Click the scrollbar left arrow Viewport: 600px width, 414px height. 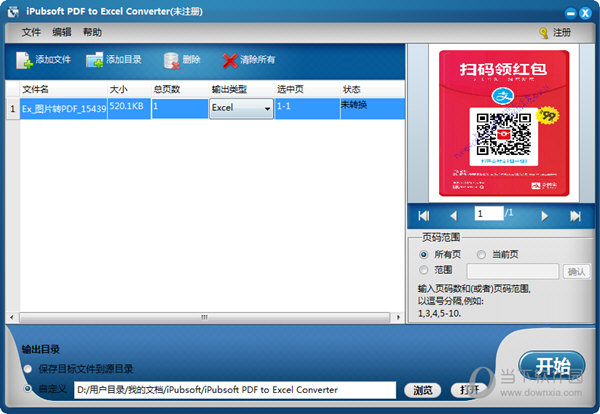[x=12, y=318]
